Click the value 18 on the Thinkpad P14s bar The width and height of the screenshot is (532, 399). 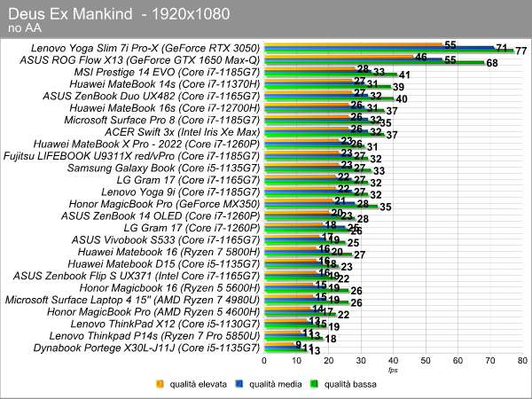pos(331,339)
